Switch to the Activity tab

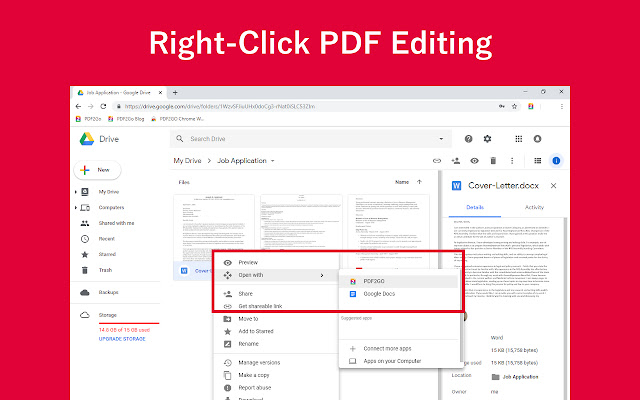pos(534,207)
